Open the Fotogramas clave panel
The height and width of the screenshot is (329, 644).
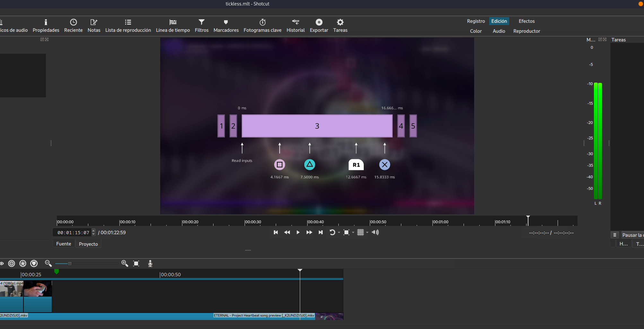262,26
